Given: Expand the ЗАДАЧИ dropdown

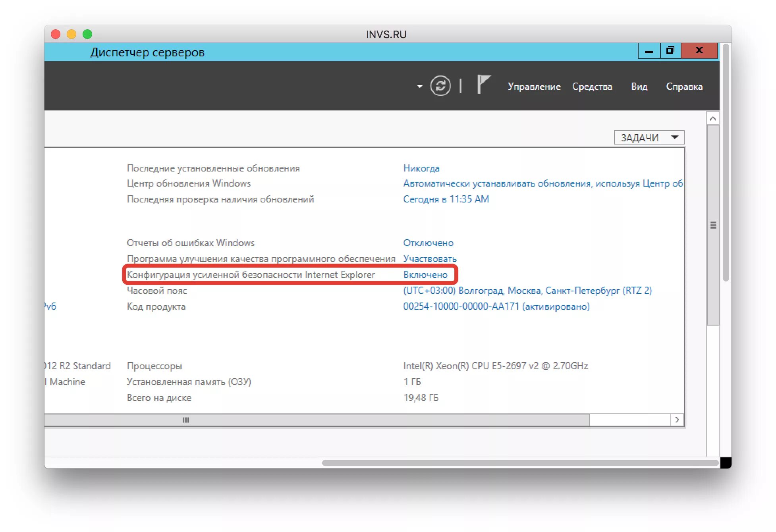Looking at the screenshot, I should tap(649, 137).
